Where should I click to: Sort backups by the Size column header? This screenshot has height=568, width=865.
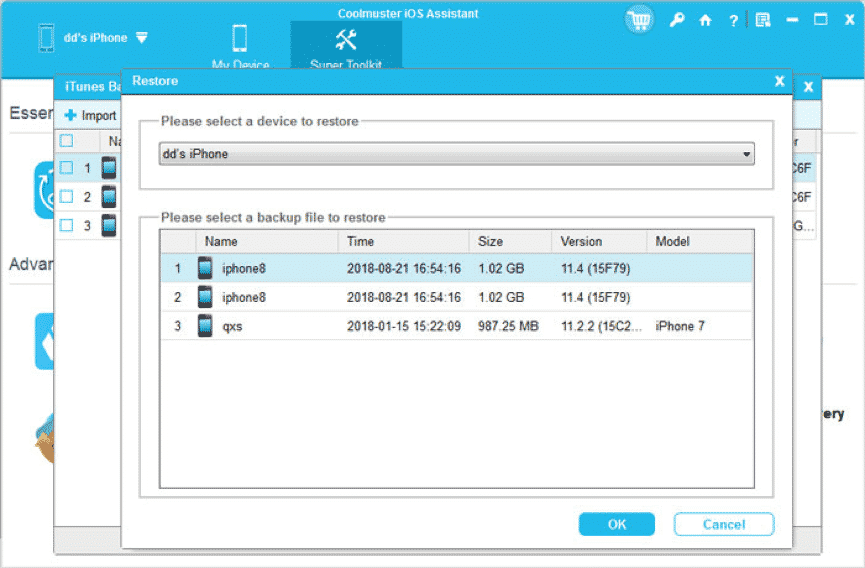point(490,241)
